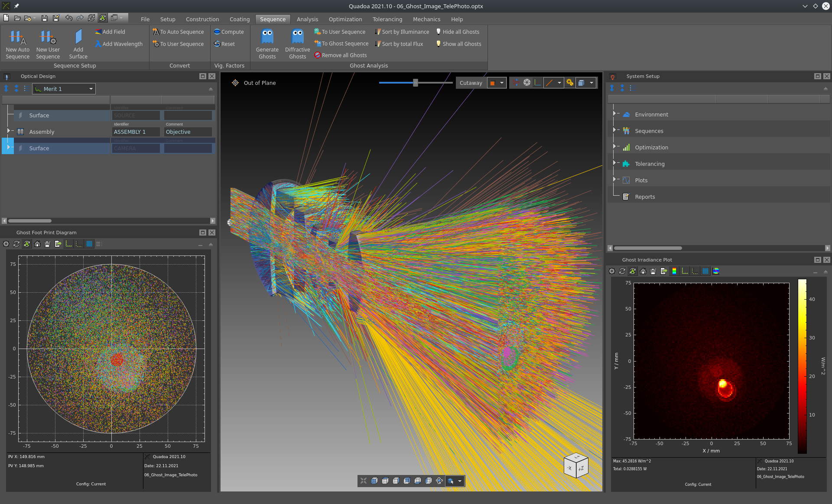The height and width of the screenshot is (504, 832).
Task: Switch to Construction tab
Action: pos(202,19)
